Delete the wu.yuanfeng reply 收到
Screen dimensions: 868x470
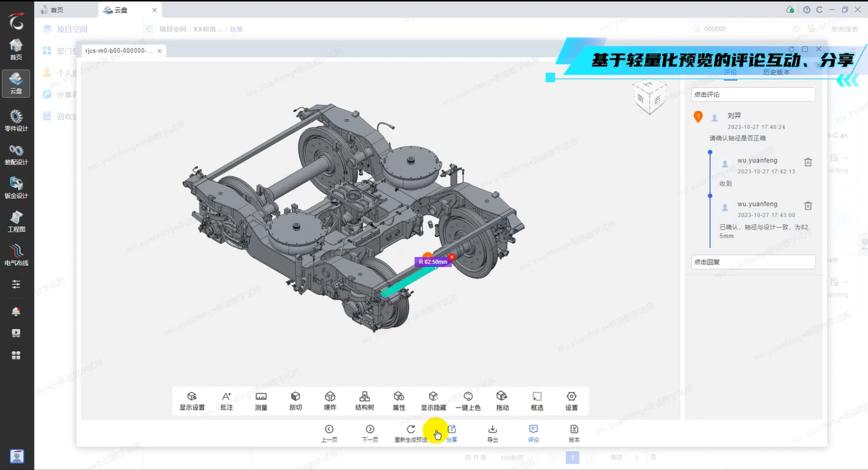point(808,162)
